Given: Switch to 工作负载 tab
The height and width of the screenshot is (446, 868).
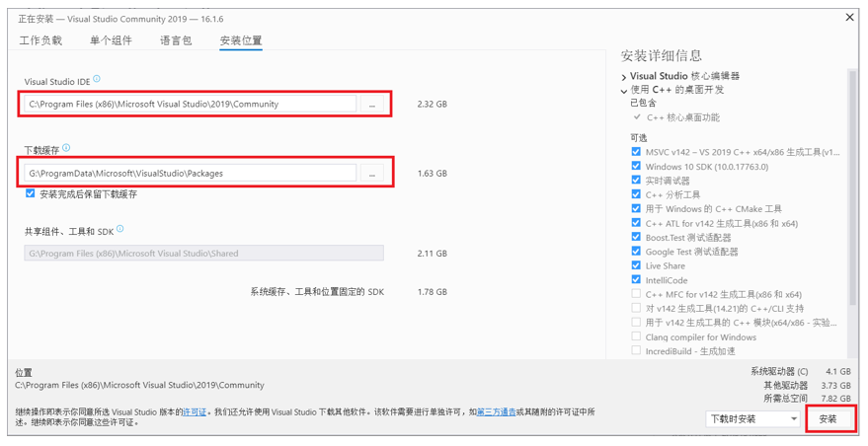Looking at the screenshot, I should point(40,40).
